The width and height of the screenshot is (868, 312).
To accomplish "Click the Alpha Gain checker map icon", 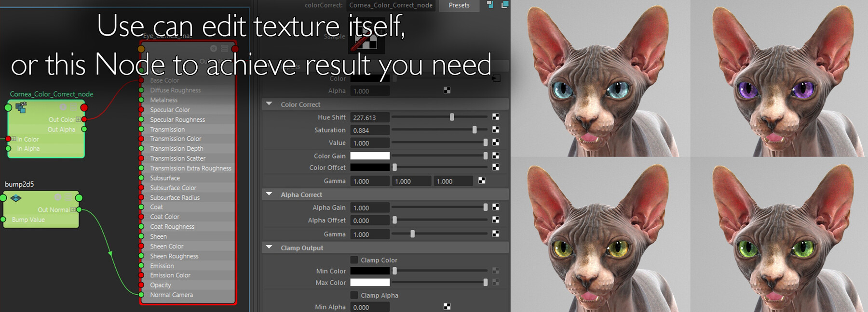I will (496, 207).
